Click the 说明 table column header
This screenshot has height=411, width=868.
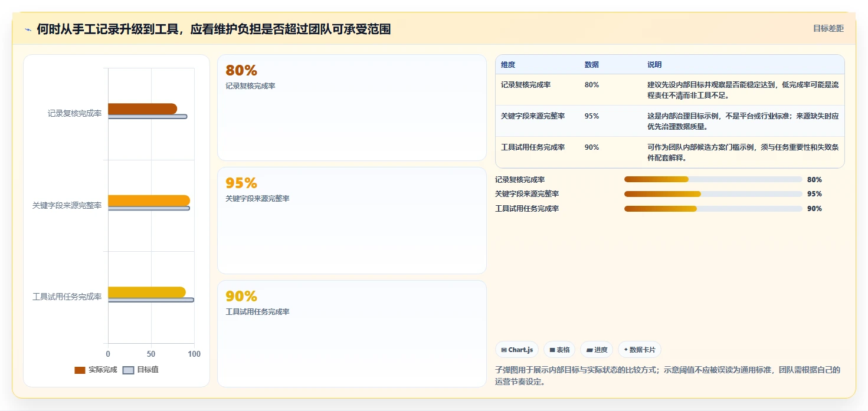point(654,65)
